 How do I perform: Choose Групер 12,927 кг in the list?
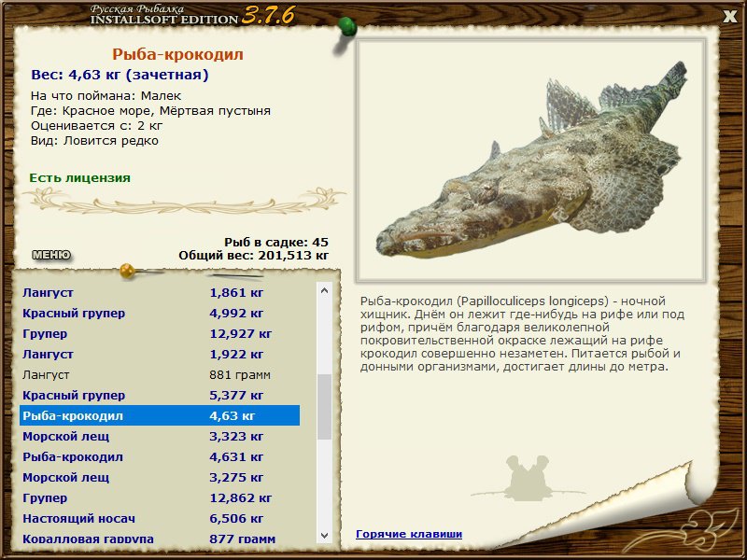point(159,334)
